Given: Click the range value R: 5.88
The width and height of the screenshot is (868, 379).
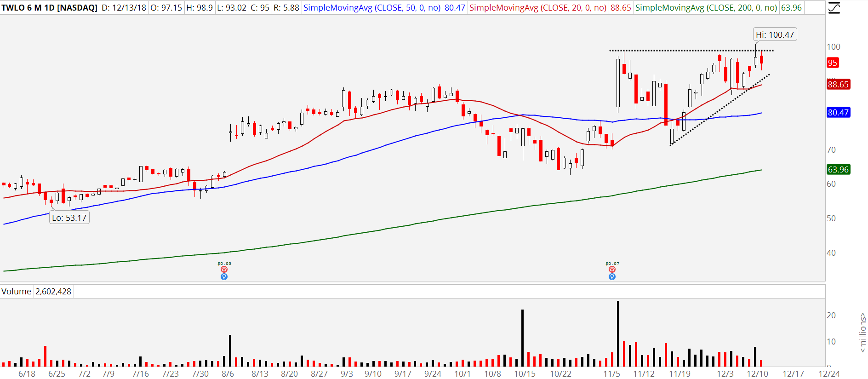Looking at the screenshot, I should (x=286, y=8).
